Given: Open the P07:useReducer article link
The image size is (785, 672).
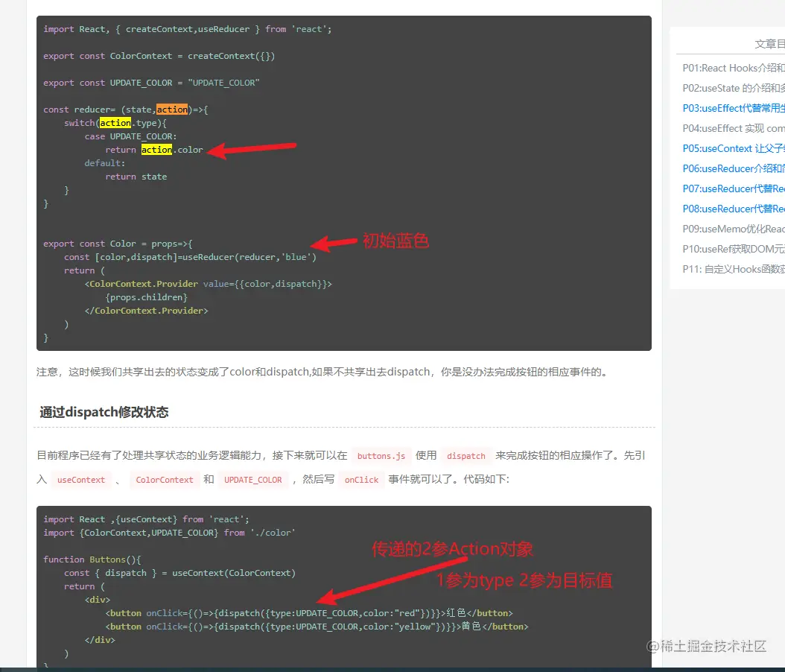Looking at the screenshot, I should click(x=734, y=188).
